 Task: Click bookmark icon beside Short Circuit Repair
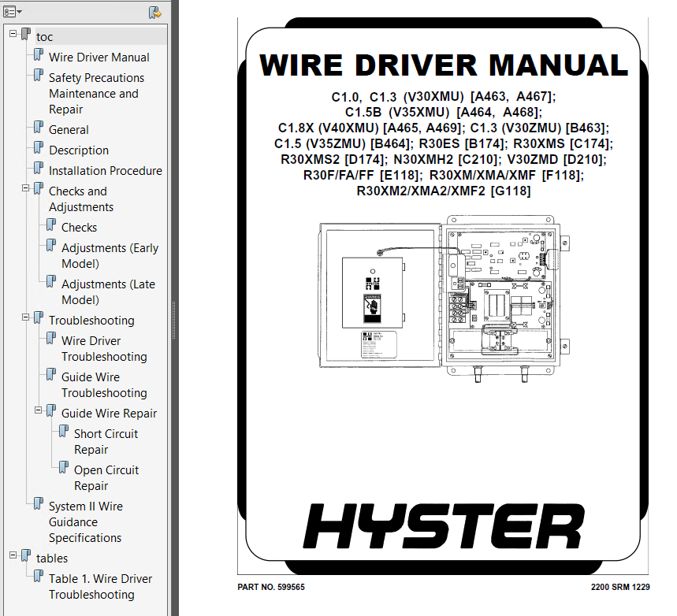tap(64, 431)
